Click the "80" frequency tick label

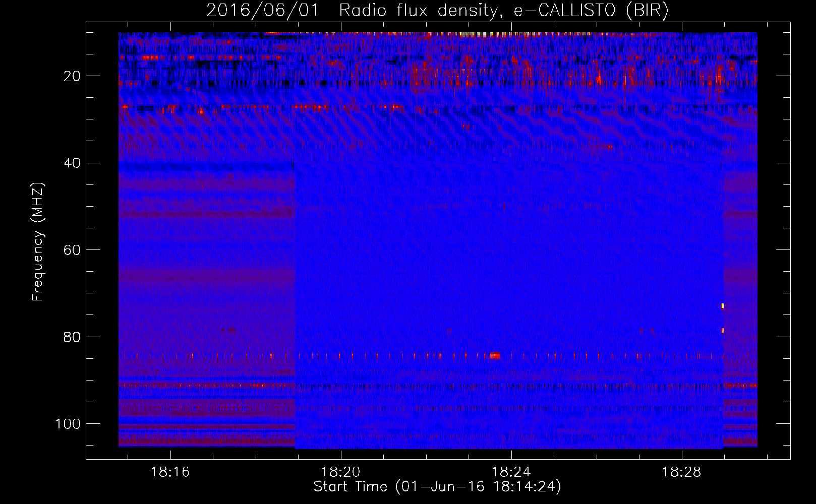click(x=73, y=337)
